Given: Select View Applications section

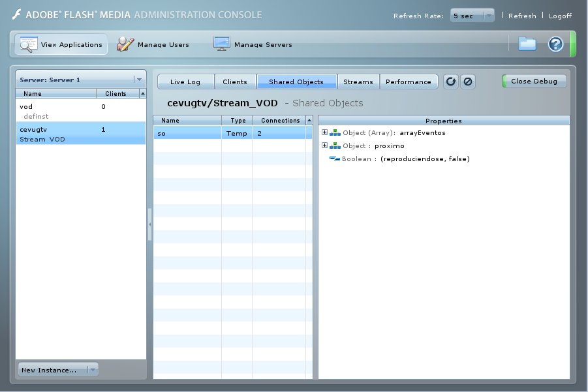Looking at the screenshot, I should 61,44.
